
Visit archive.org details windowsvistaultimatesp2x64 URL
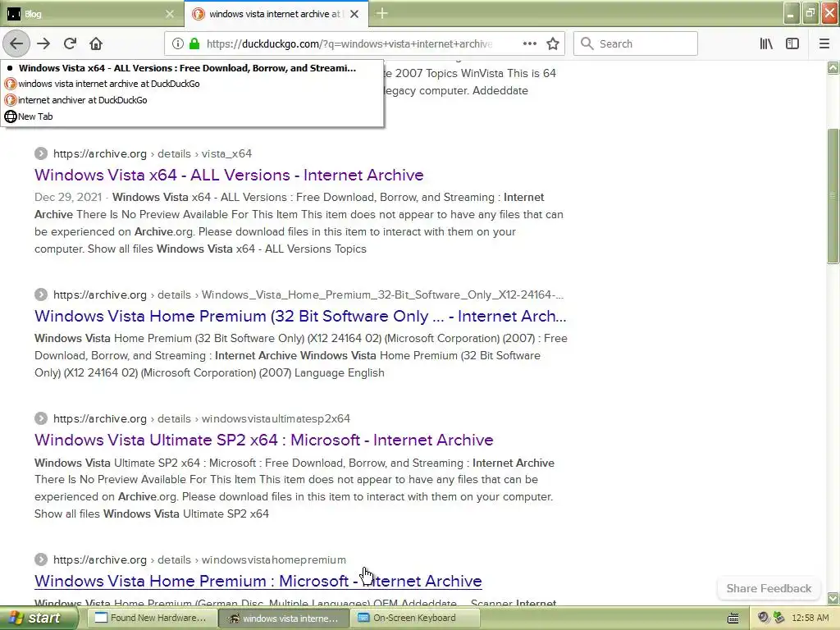202,419
